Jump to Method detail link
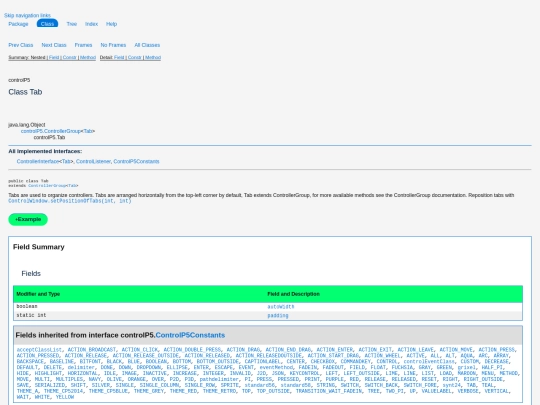This screenshot has width=540, height=405. coord(153,58)
